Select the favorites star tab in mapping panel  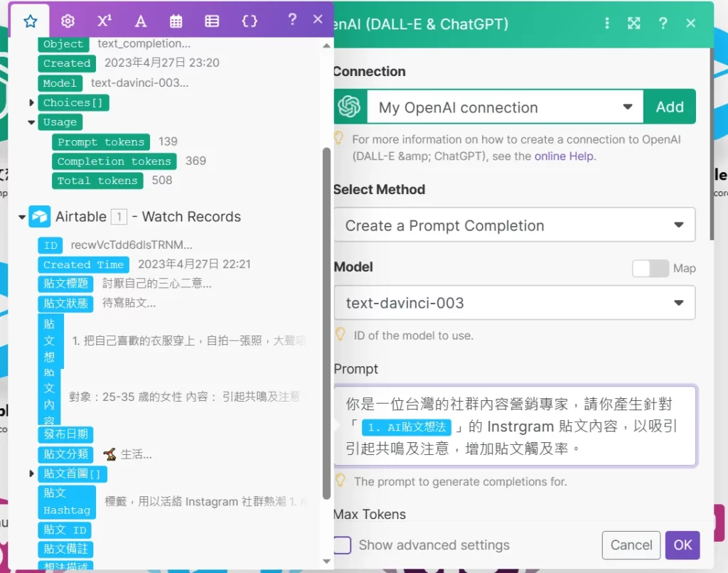[x=28, y=20]
